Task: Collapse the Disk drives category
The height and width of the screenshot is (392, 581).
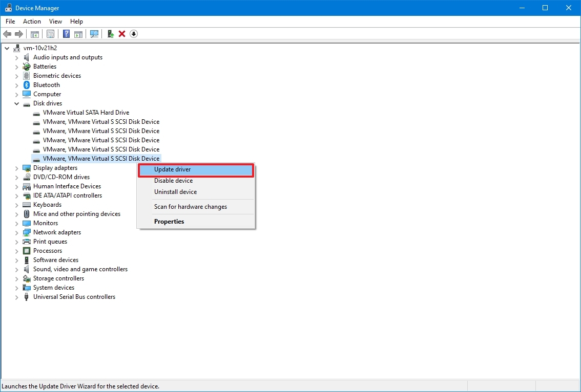Action: point(16,103)
